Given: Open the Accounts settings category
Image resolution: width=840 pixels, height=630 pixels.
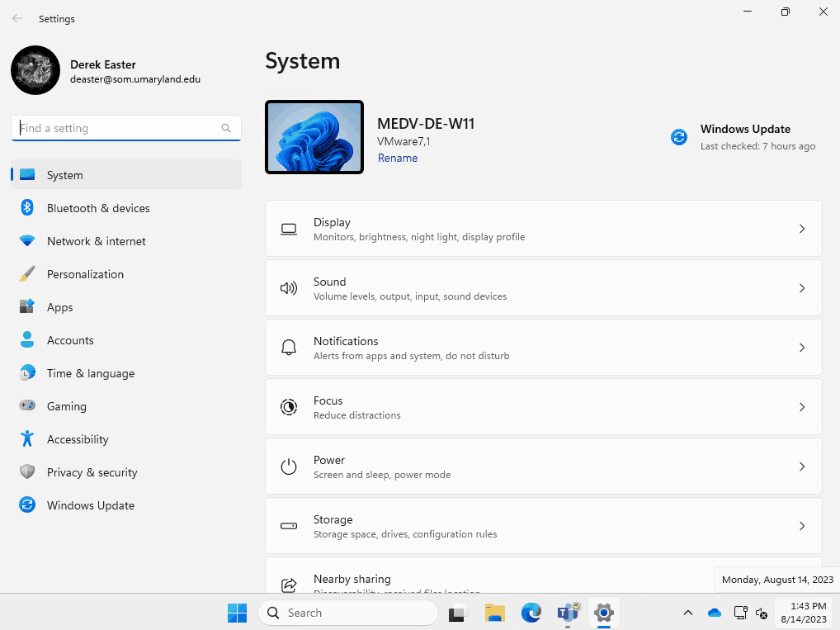Looking at the screenshot, I should [x=70, y=340].
